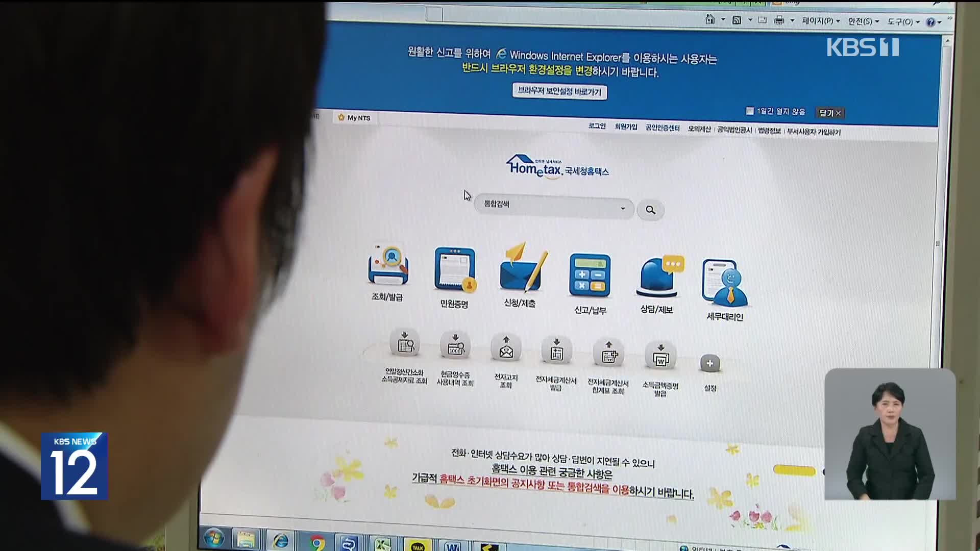Click the page scrollbar up arrow

tap(947, 40)
